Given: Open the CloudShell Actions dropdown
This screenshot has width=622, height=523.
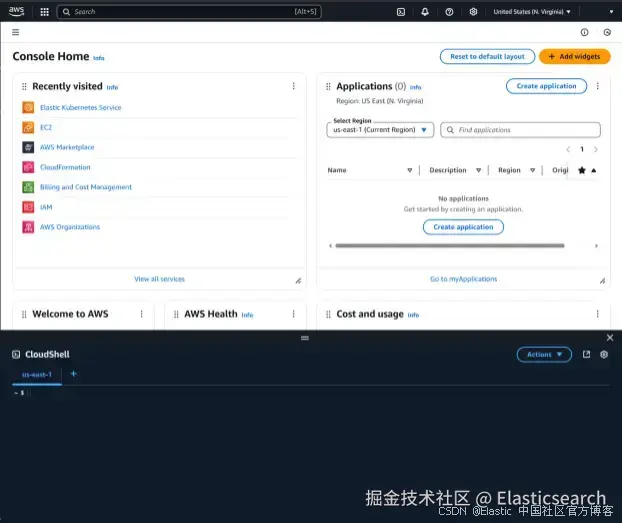Looking at the screenshot, I should [x=544, y=354].
